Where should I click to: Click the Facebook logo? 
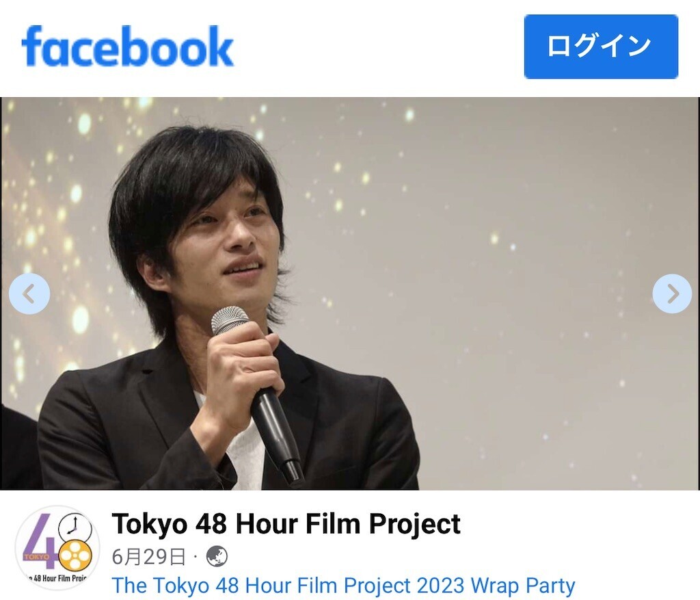click(128, 46)
